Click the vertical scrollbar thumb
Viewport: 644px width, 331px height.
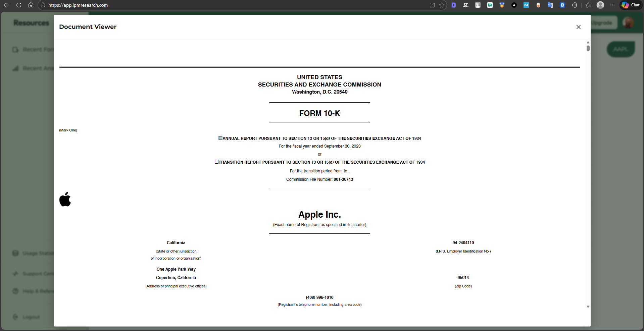tap(588, 48)
